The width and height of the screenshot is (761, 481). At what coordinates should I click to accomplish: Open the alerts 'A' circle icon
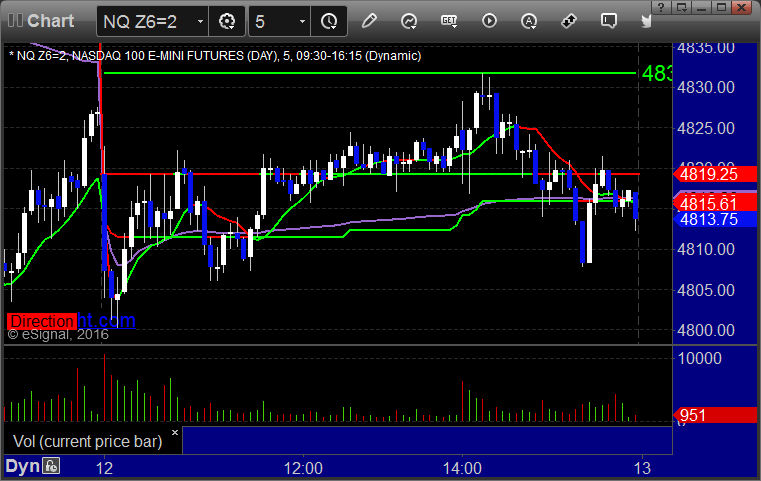[x=529, y=21]
